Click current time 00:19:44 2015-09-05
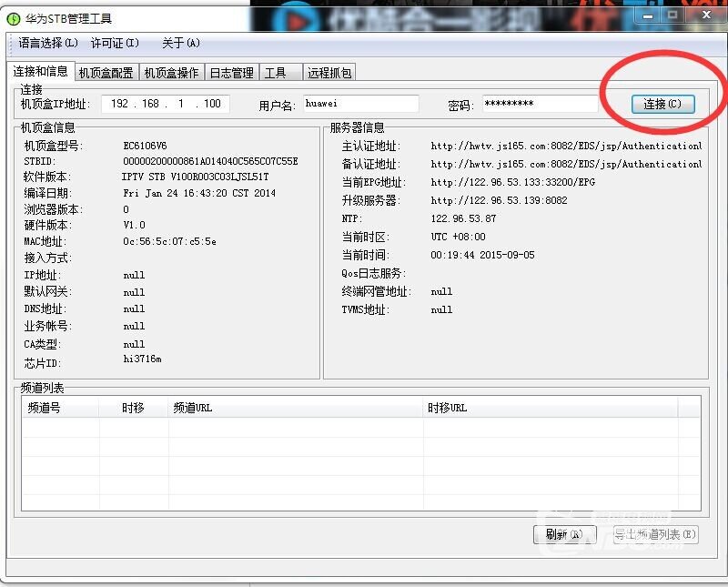The image size is (728, 587). [482, 255]
